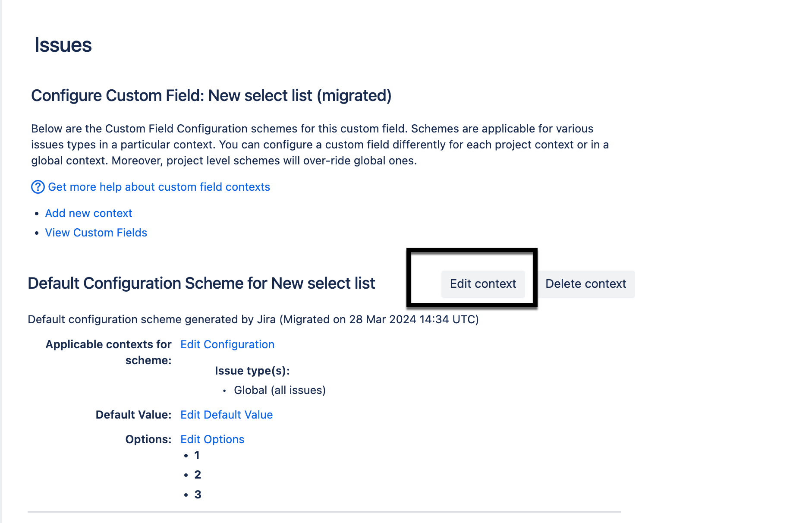
Task: Select option 2 in the options list
Action: point(197,475)
